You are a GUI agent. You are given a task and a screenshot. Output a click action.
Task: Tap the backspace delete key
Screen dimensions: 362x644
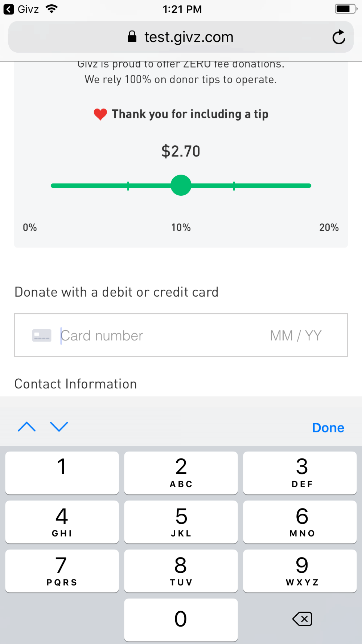pyautogui.click(x=302, y=619)
